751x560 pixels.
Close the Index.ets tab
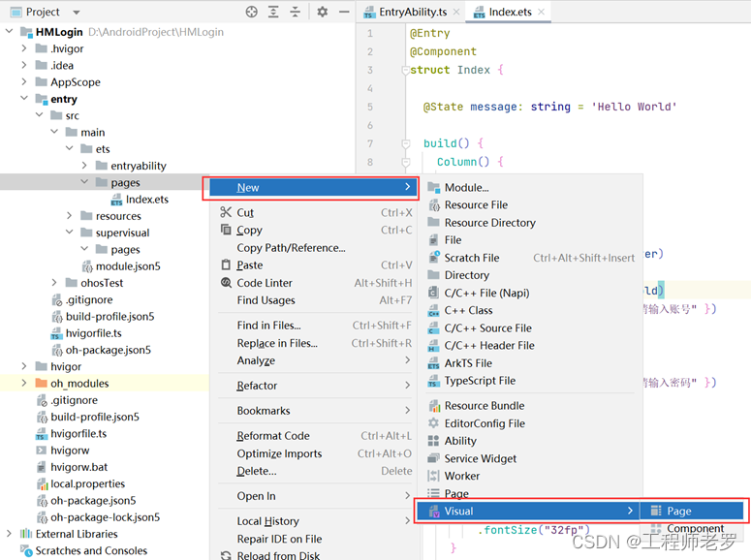pyautogui.click(x=542, y=12)
